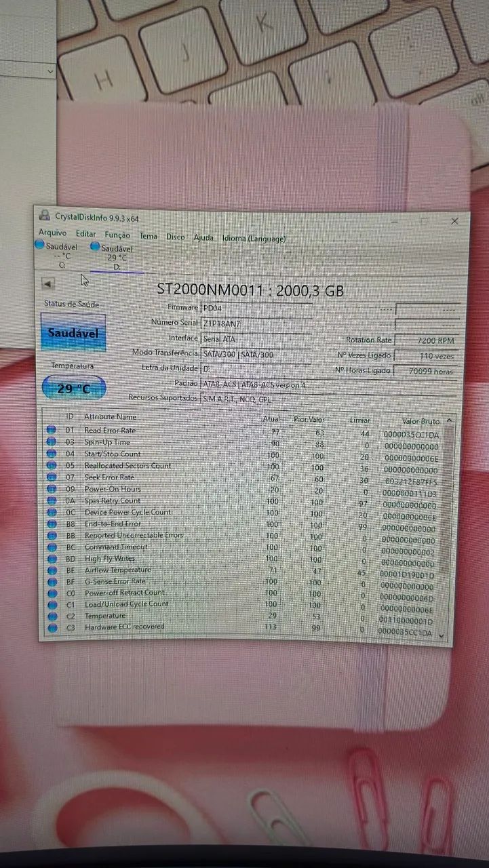Open the Função menu

(117, 235)
